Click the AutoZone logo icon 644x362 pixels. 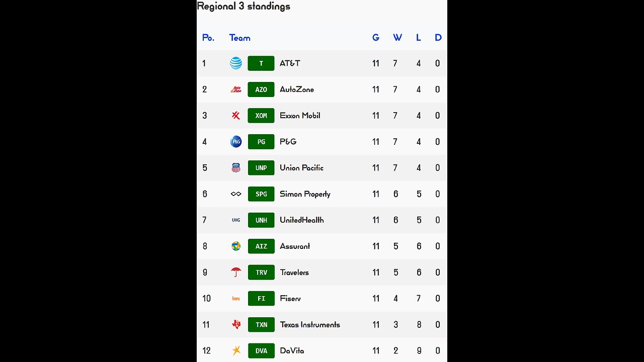pyautogui.click(x=236, y=89)
